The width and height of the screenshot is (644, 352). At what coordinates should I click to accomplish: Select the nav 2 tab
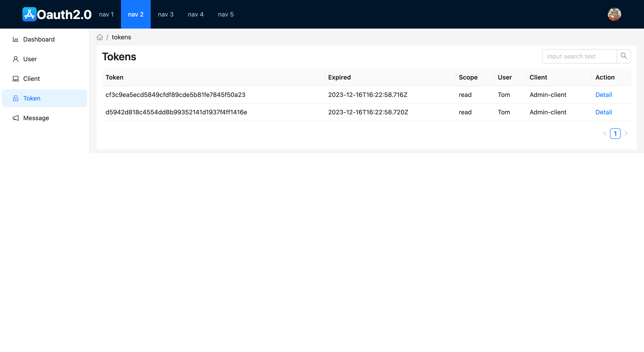(136, 14)
